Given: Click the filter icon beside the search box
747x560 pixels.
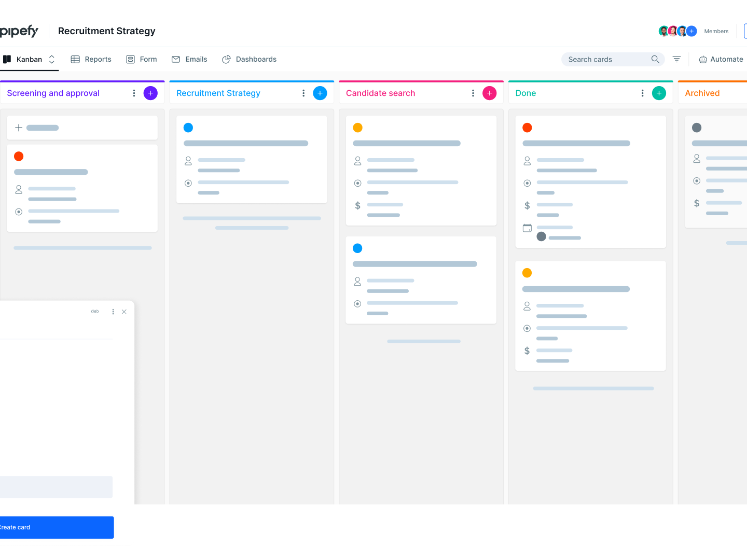Looking at the screenshot, I should tap(676, 60).
